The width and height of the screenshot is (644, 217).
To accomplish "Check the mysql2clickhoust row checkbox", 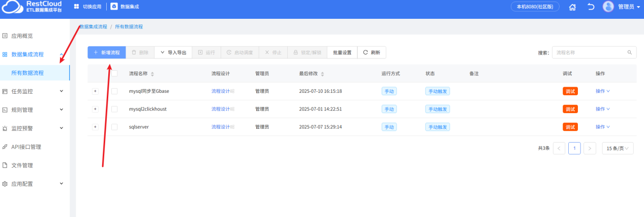I will 114,109.
